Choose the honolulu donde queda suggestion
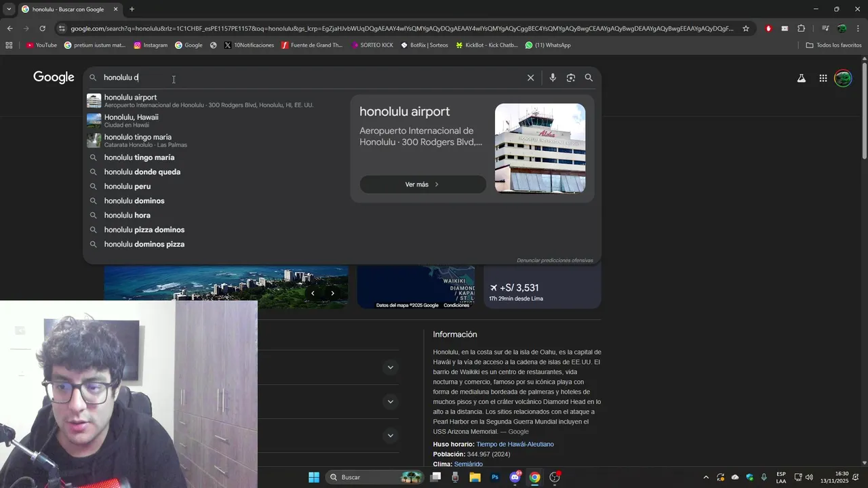Screen dimensions: 868x488 [x=215, y=172]
